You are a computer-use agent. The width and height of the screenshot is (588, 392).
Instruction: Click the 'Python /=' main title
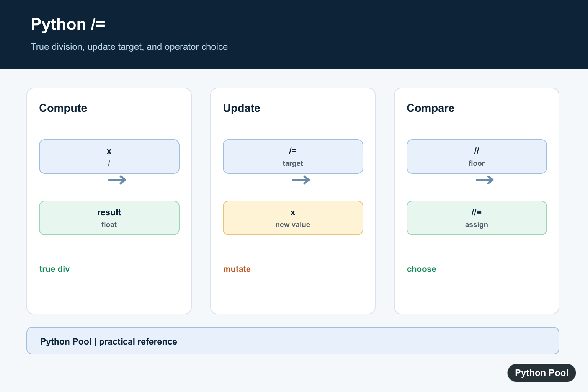(68, 24)
